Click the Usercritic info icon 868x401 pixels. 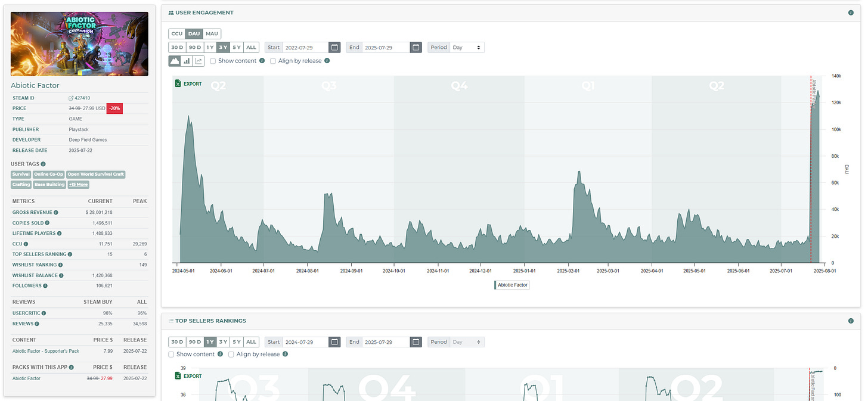point(44,313)
